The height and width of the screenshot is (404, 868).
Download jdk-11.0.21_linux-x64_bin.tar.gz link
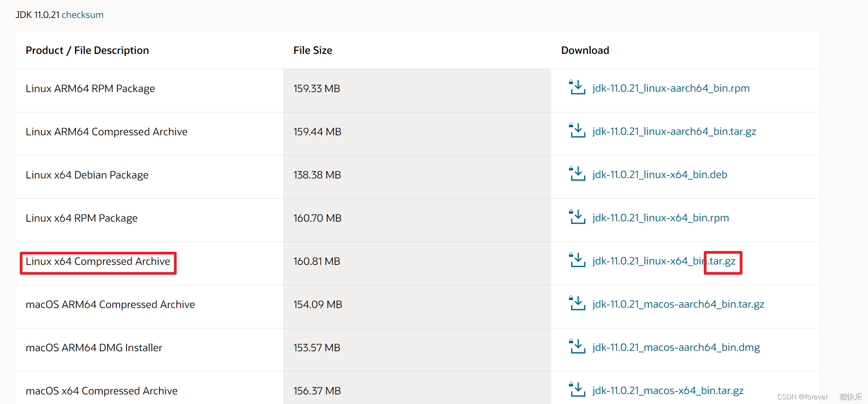coord(664,261)
